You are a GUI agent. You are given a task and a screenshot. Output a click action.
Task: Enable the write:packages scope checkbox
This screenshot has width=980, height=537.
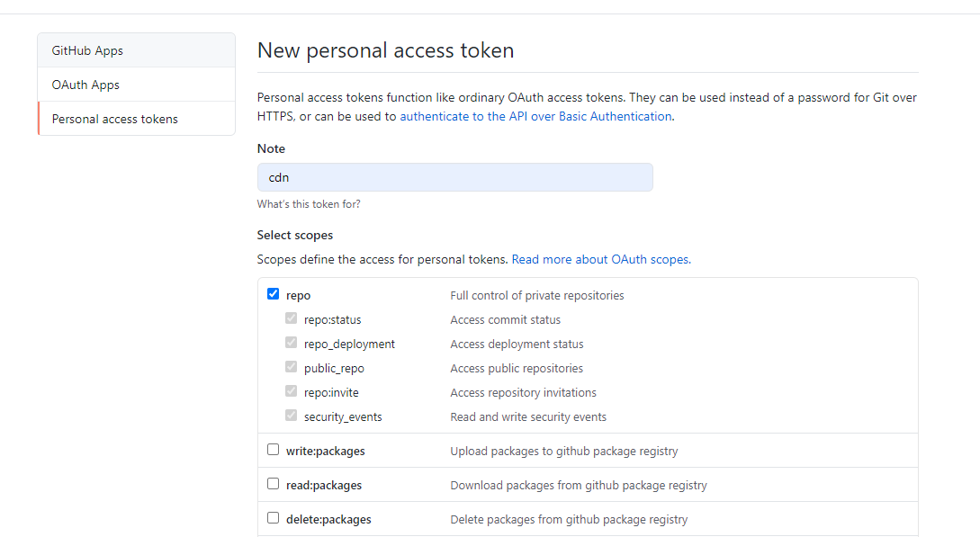(274, 450)
